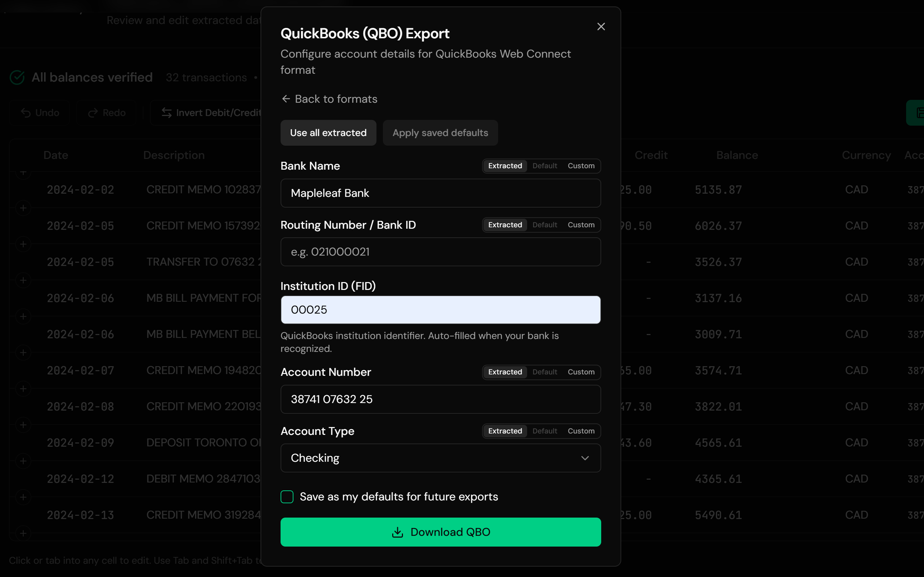Add row above 2024-02-12 DEBIT MEMO

23,461
